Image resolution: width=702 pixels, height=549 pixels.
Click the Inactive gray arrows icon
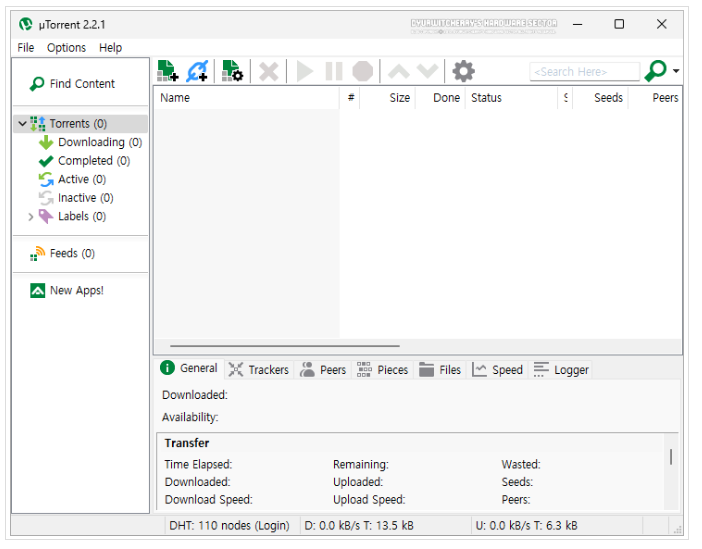click(46, 198)
